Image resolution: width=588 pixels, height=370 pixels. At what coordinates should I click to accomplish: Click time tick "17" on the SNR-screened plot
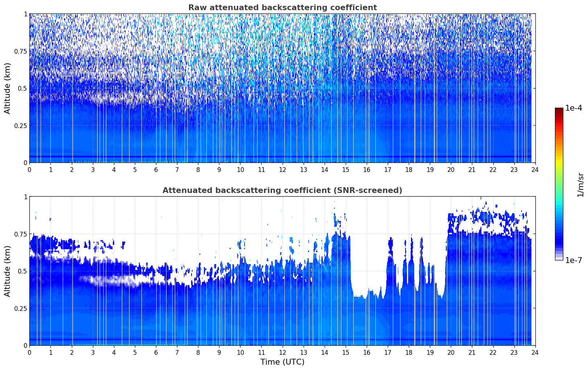coord(388,352)
